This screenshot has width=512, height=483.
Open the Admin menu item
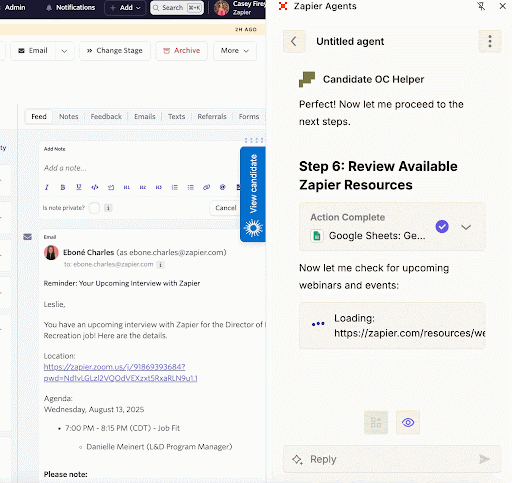15,7
